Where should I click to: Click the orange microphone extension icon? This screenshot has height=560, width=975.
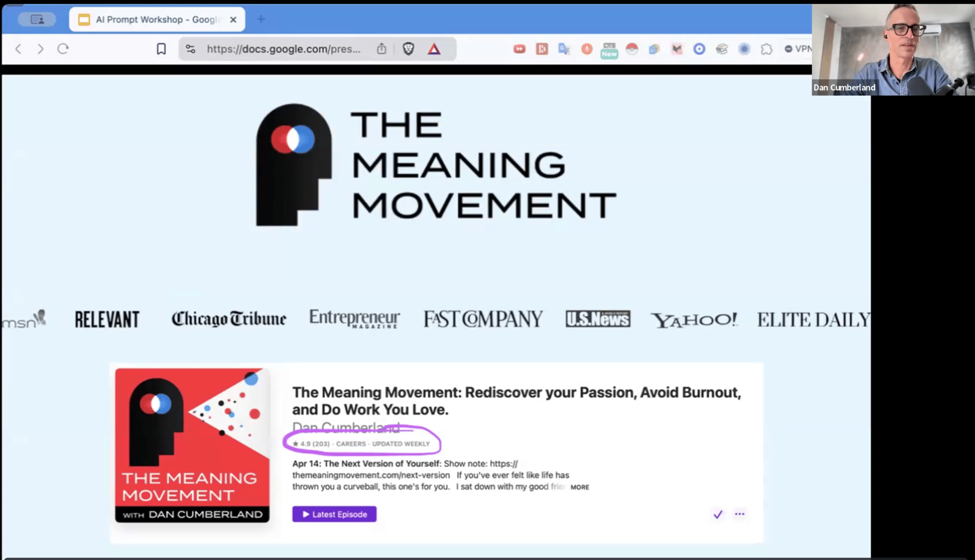click(587, 49)
